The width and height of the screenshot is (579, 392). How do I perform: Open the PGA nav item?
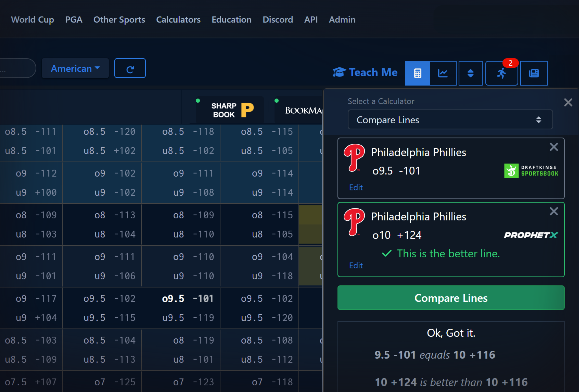(x=74, y=20)
